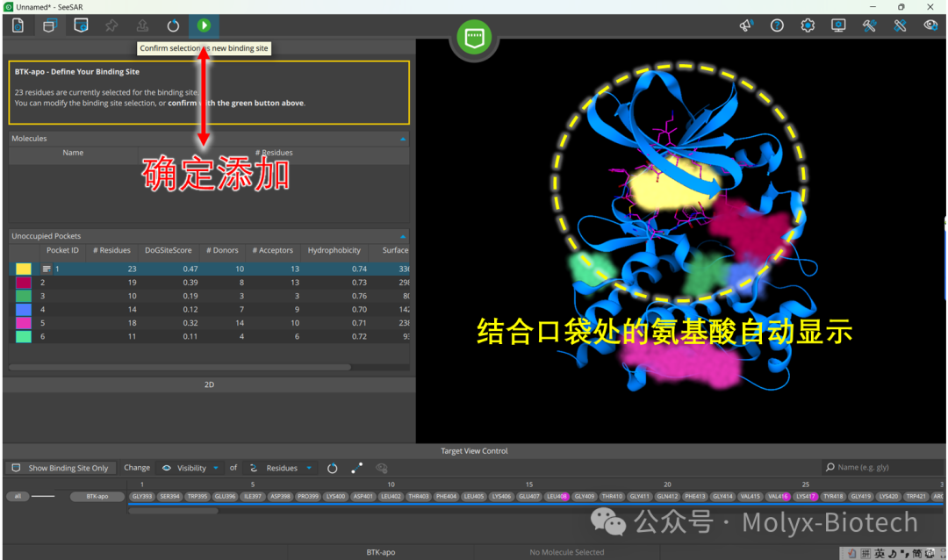The image size is (948, 560).
Task: Sort by # Acceptors column header
Action: (x=273, y=250)
